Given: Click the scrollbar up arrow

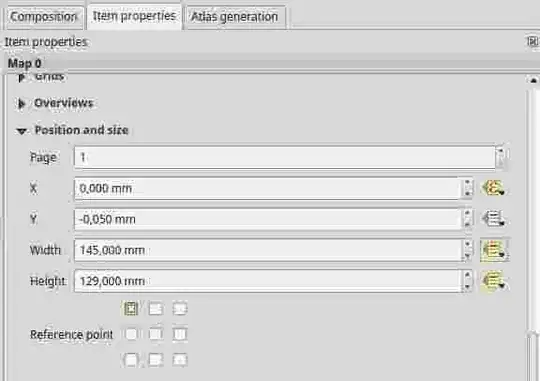Looking at the screenshot, I should pyautogui.click(x=533, y=81).
